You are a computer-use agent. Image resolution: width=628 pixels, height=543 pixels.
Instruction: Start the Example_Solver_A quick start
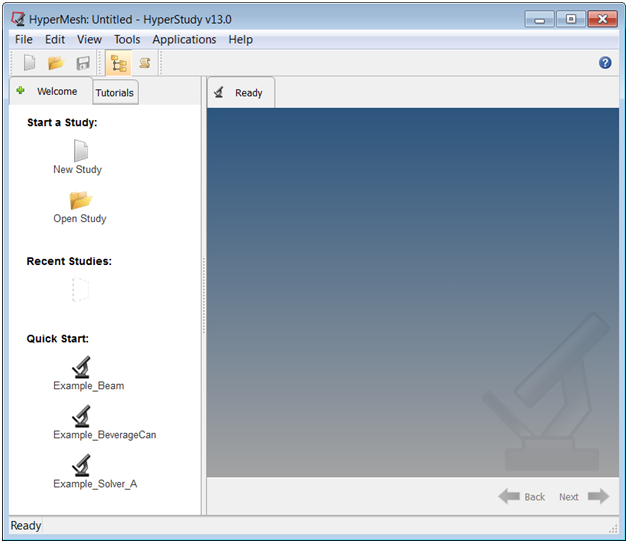click(82, 466)
